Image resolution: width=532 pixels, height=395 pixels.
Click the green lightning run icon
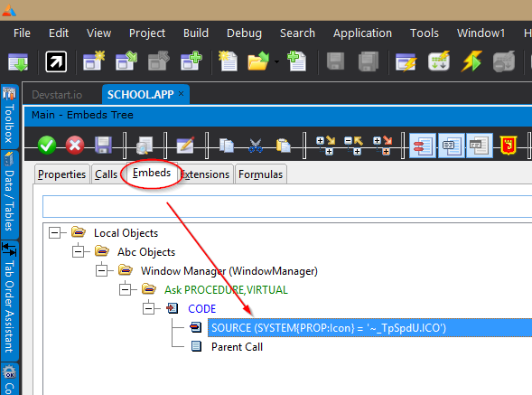pos(472,61)
